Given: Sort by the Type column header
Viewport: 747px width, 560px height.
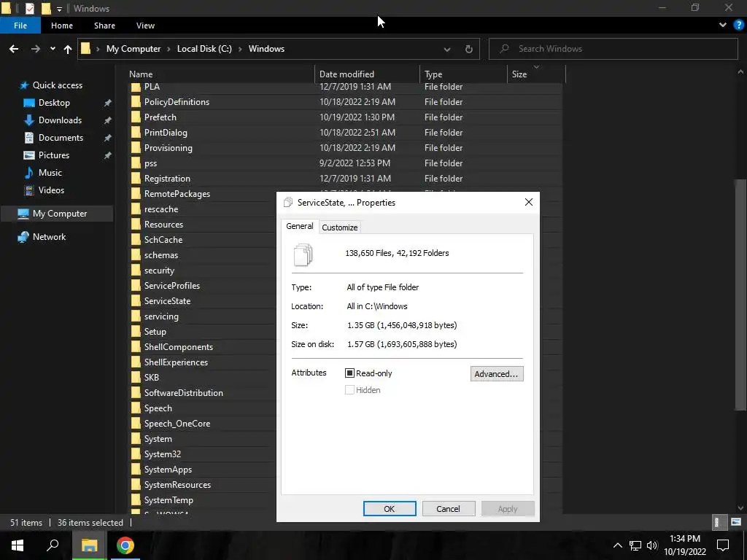Looking at the screenshot, I should (x=463, y=74).
